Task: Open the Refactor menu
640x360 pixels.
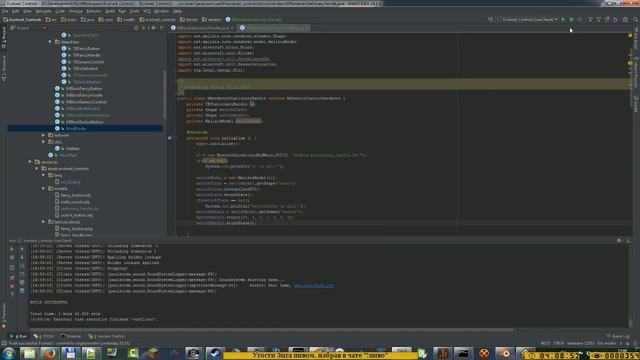Action: pyautogui.click(x=94, y=11)
